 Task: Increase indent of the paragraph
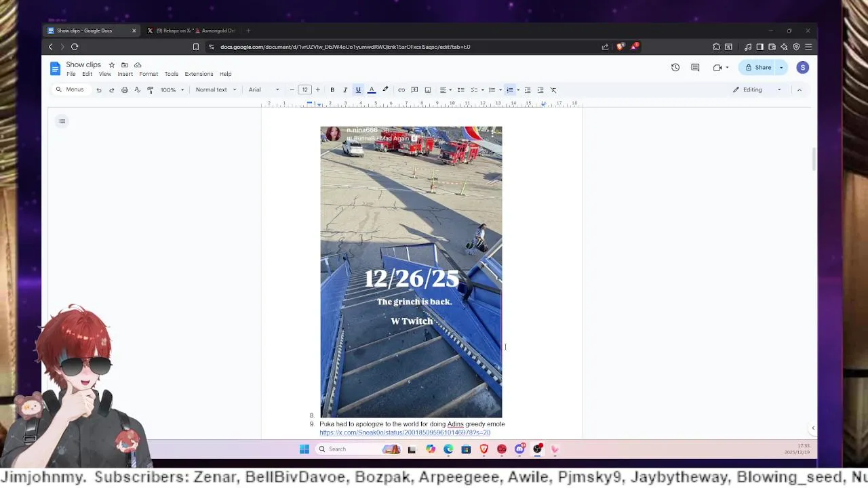click(x=540, y=90)
